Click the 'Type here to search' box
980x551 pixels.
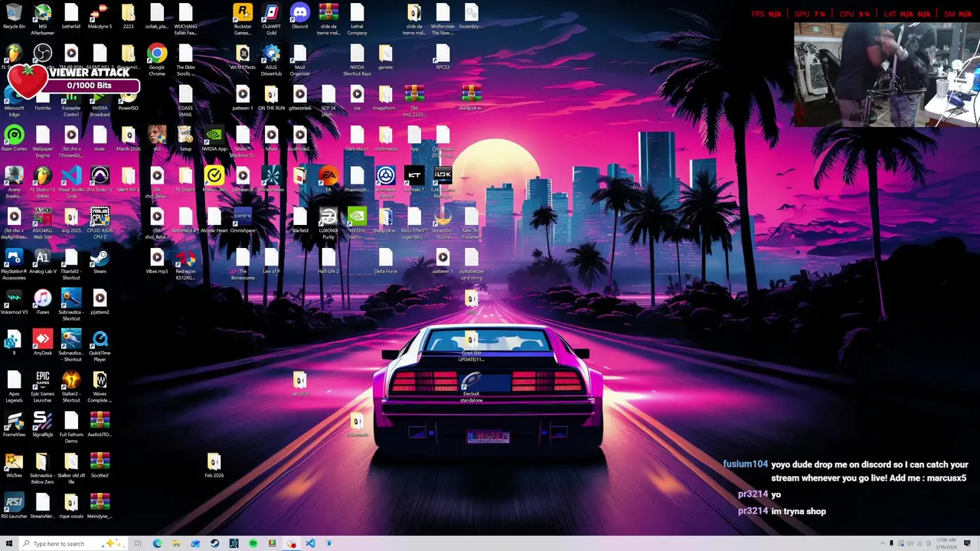(72, 543)
